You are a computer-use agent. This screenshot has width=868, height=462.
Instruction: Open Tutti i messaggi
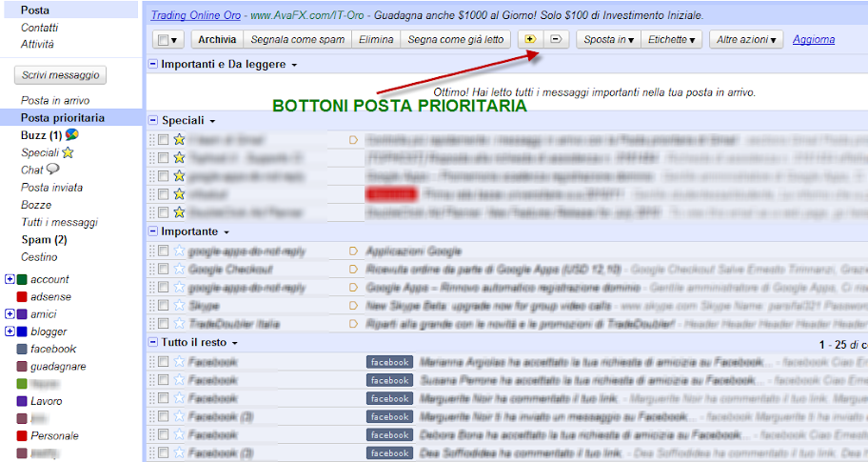pos(59,222)
